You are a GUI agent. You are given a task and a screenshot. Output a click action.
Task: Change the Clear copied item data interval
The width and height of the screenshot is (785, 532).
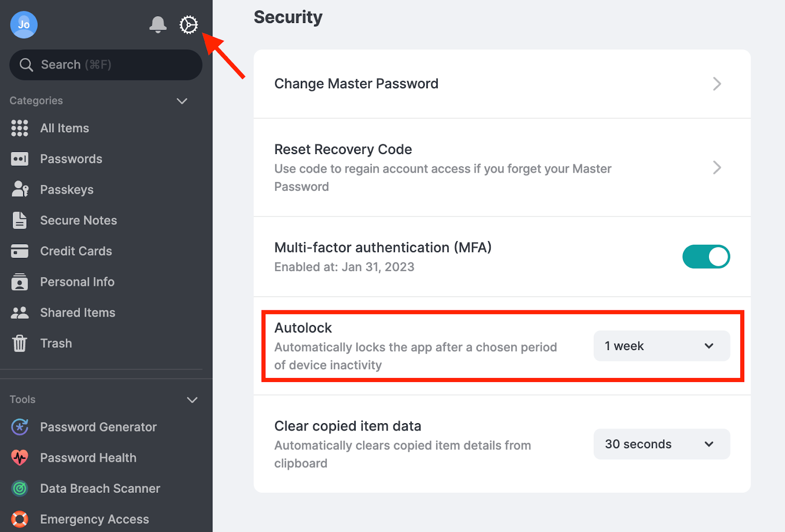click(661, 444)
